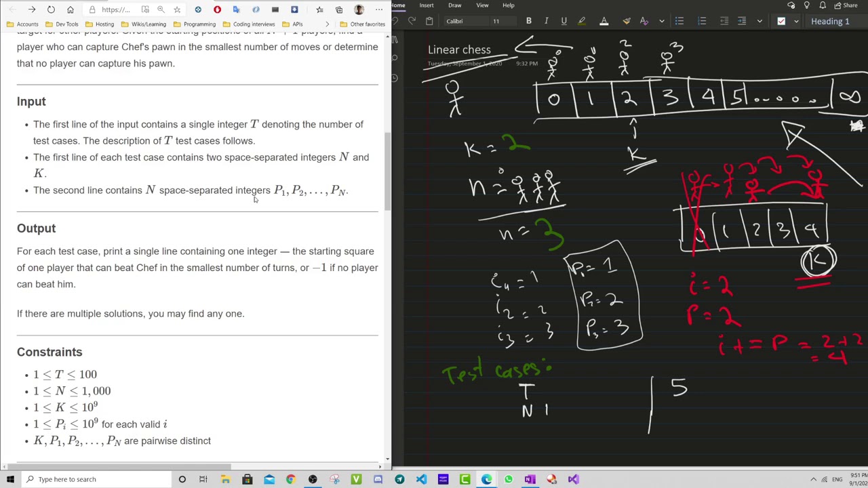Switch to OneNote Insert tab
This screenshot has height=488, width=868.
427,5
